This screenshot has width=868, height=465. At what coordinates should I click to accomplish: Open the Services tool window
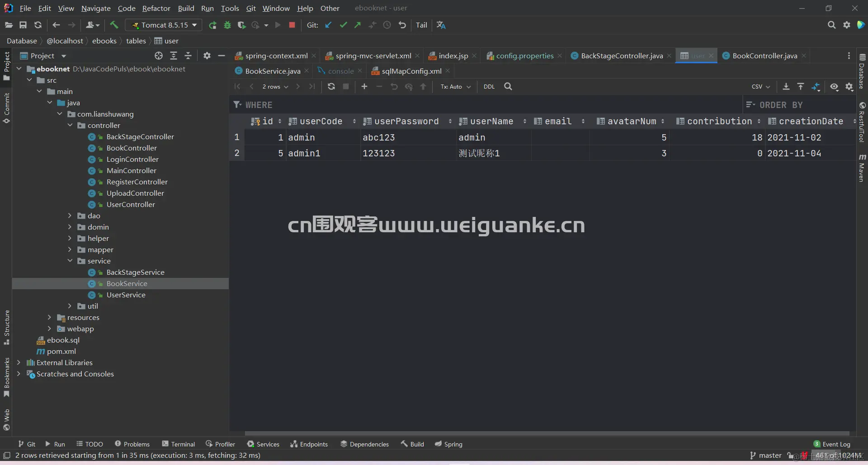coord(263,444)
